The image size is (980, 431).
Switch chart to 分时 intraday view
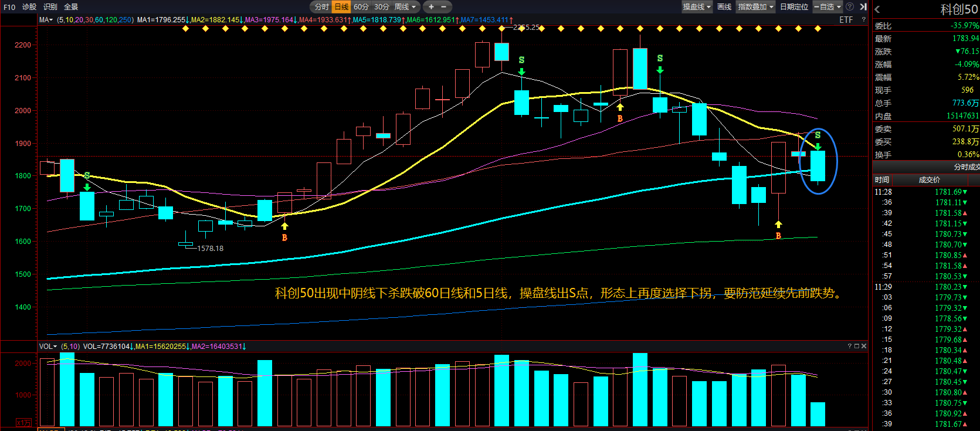321,7
